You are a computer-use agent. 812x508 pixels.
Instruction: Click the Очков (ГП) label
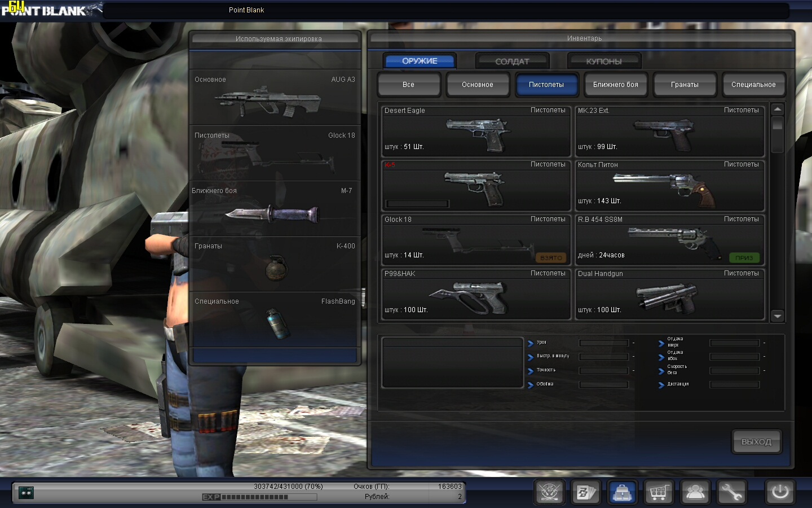(x=372, y=487)
